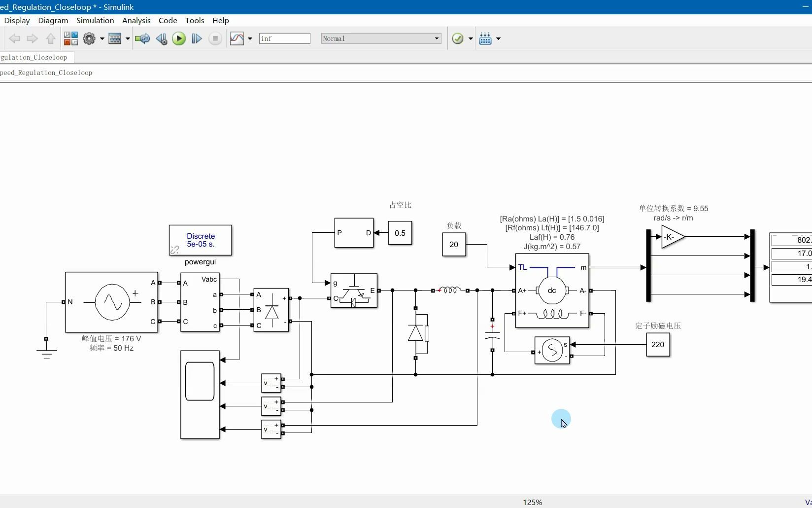Open the Simulation menu
Viewport: 812px width, 508px height.
tap(95, 20)
